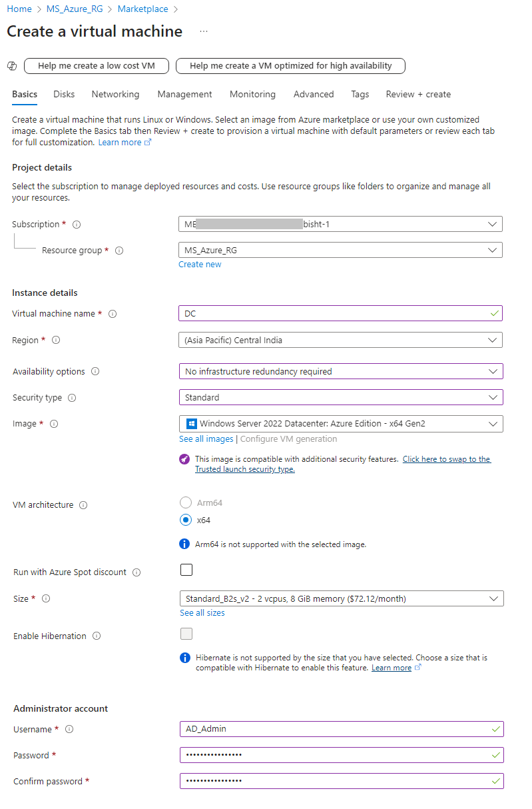
Task: Open the Subscription dropdown
Action: point(340,224)
